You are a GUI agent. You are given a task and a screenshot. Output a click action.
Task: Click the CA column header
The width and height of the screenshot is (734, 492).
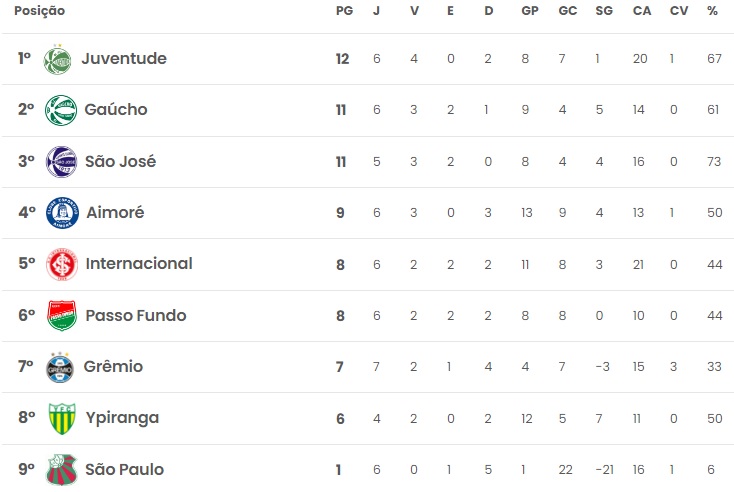pyautogui.click(x=640, y=11)
